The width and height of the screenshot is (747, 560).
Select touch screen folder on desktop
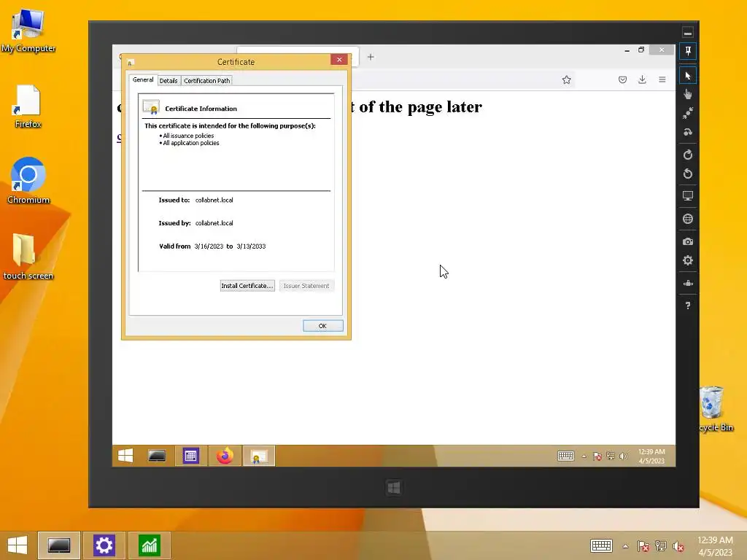[x=28, y=256]
